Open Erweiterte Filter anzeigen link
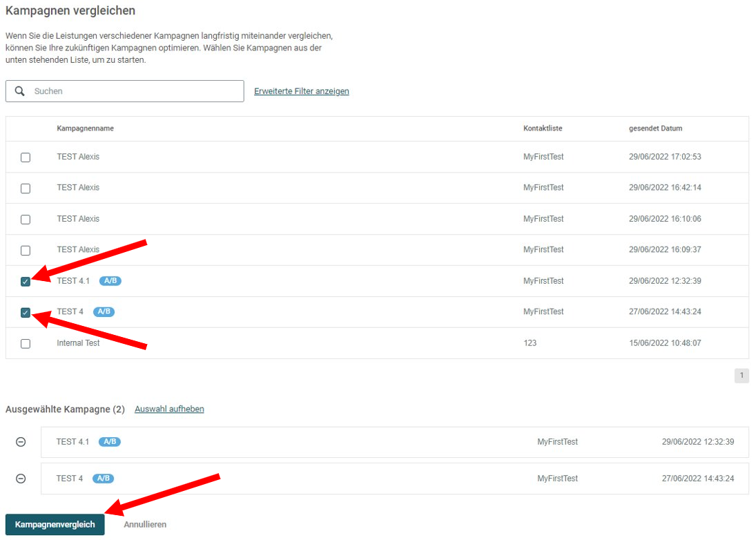The image size is (756, 540). pyautogui.click(x=301, y=91)
